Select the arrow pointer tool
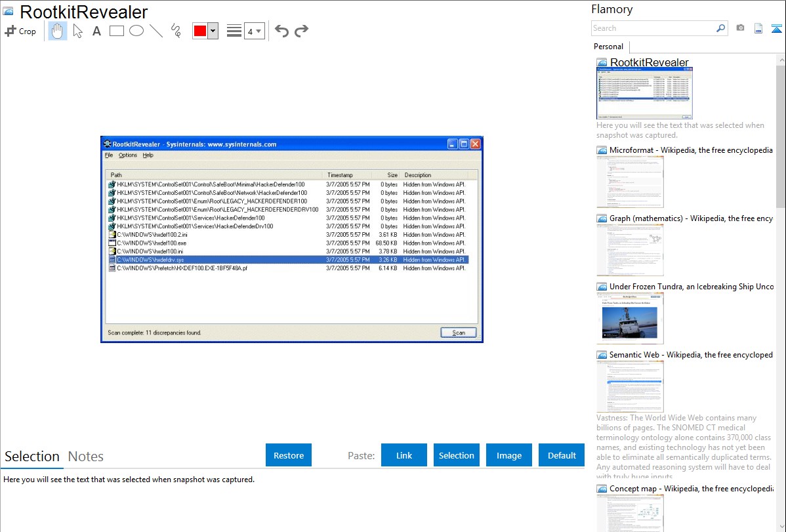Viewport: 786px width, 532px height. (77, 31)
